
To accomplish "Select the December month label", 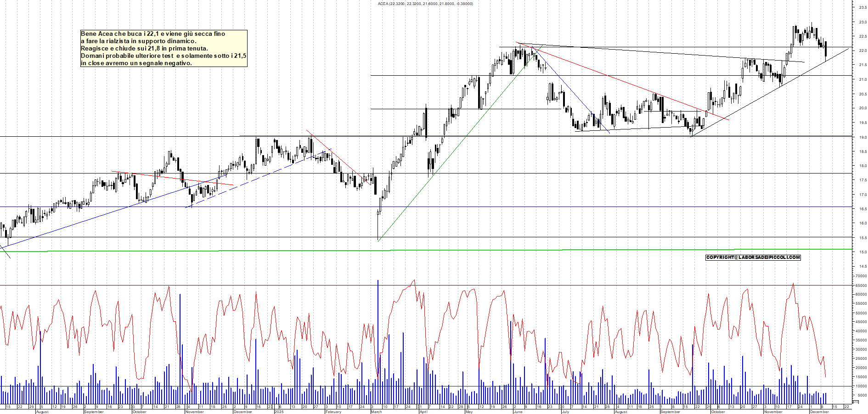I will click(819, 412).
